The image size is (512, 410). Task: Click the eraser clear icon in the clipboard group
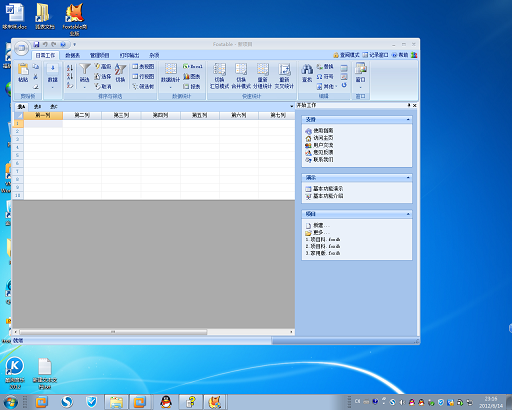[36, 87]
